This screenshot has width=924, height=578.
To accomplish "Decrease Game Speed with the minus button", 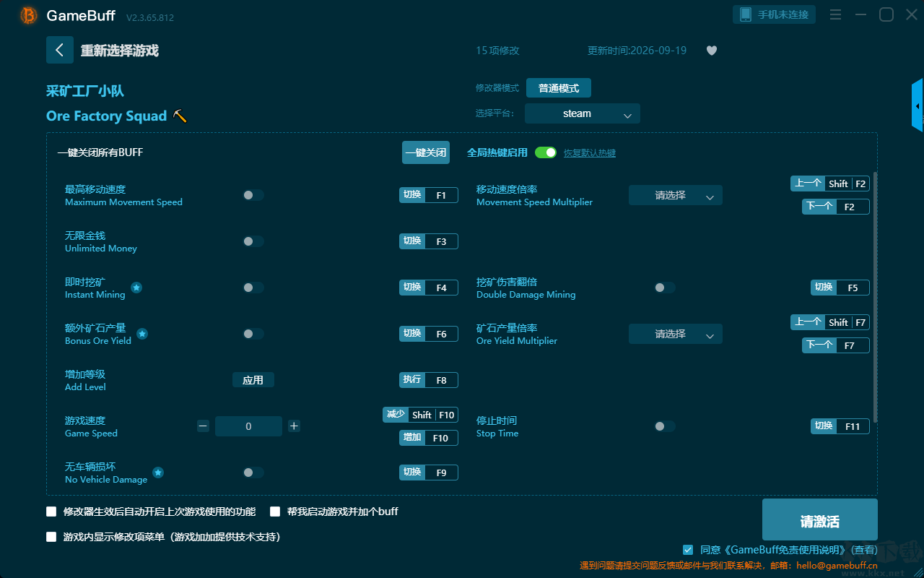I will point(203,426).
